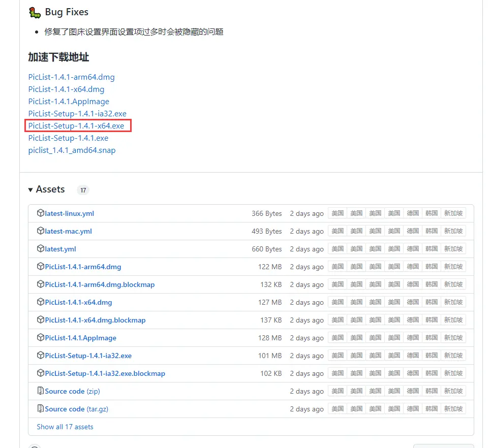Download latest-mac.yml from Assets
The image size is (491, 448).
68,231
